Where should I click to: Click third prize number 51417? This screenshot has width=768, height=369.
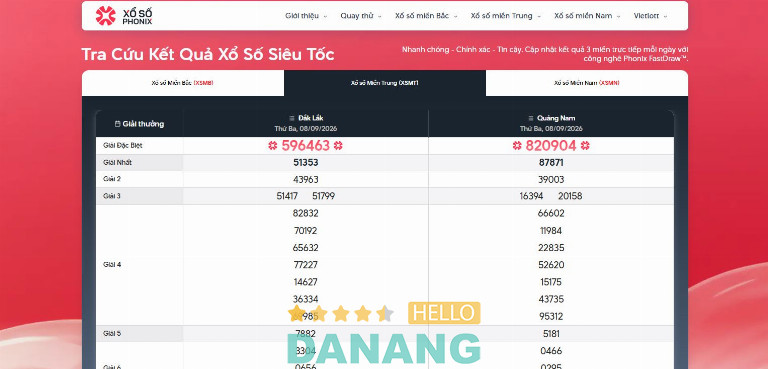(287, 196)
